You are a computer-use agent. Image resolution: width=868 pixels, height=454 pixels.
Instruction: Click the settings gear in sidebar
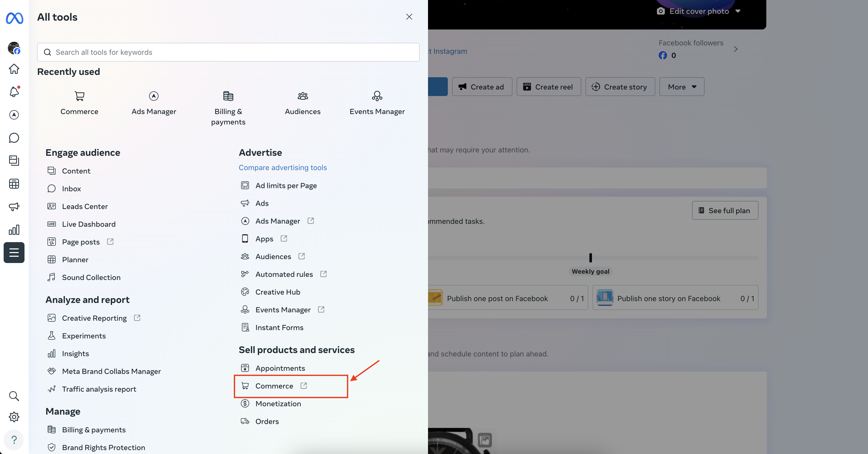[14, 417]
